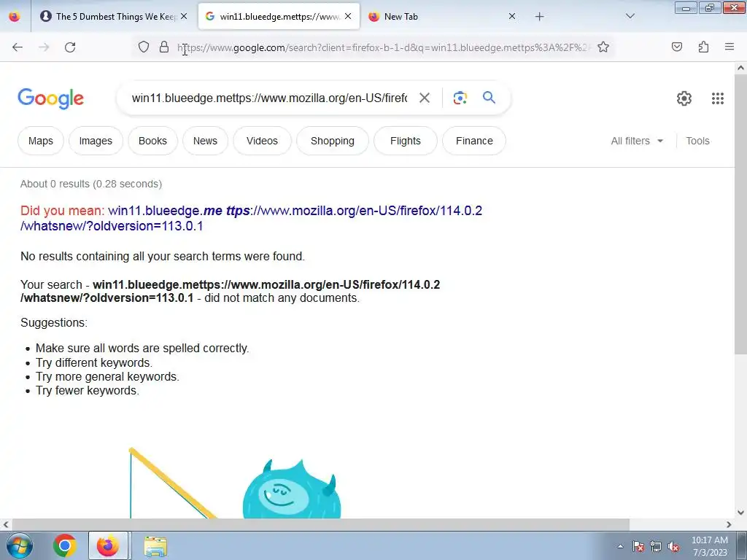747x560 pixels.
Task: Show hidden tray icons arrow
Action: coord(620,546)
